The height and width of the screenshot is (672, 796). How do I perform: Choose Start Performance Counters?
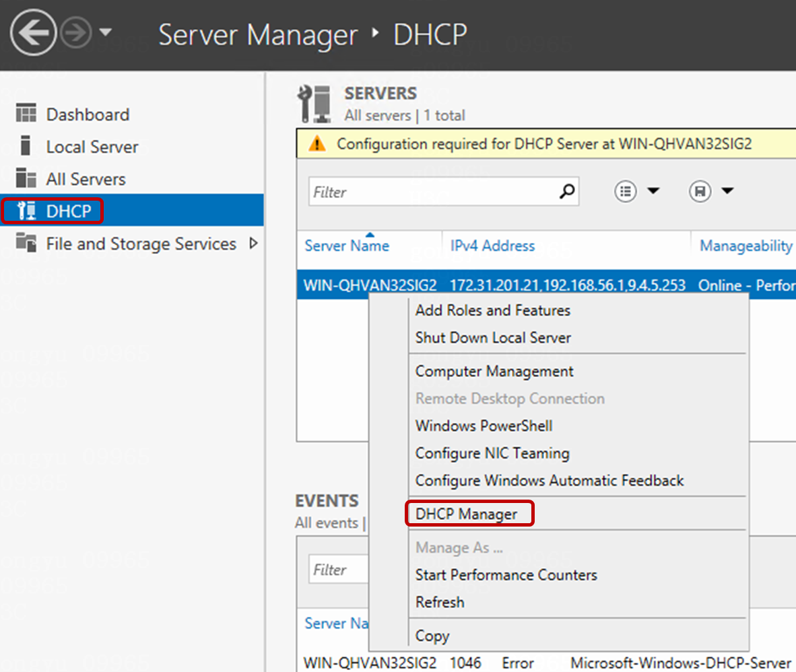coord(506,575)
